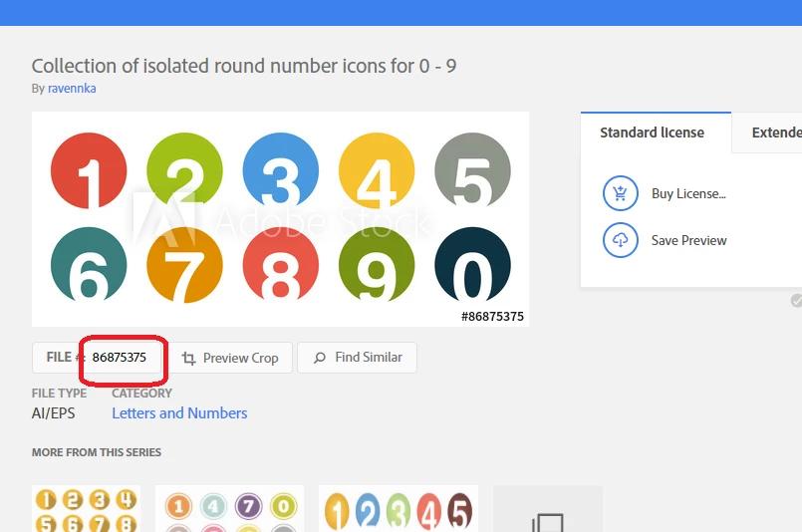Click the Buy License text
Screen dimensions: 802x532
pyautogui.click(x=688, y=194)
